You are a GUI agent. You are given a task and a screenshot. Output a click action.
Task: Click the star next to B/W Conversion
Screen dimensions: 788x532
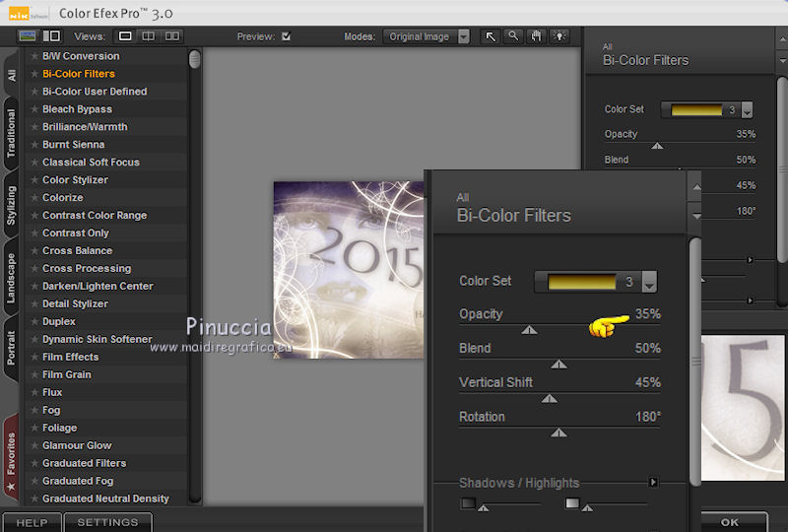click(x=34, y=56)
